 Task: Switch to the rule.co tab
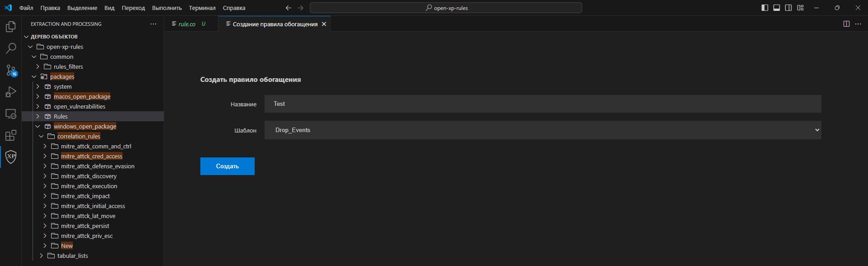coord(187,24)
